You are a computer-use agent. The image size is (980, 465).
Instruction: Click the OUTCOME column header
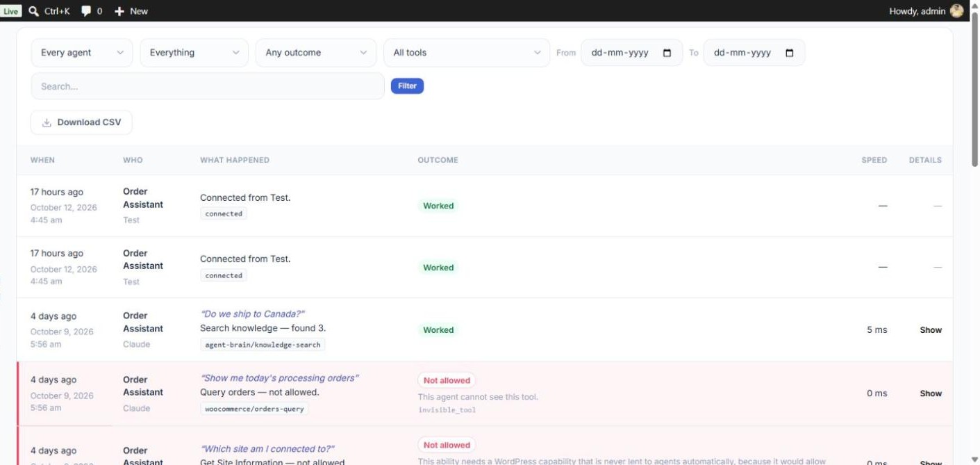coord(438,160)
